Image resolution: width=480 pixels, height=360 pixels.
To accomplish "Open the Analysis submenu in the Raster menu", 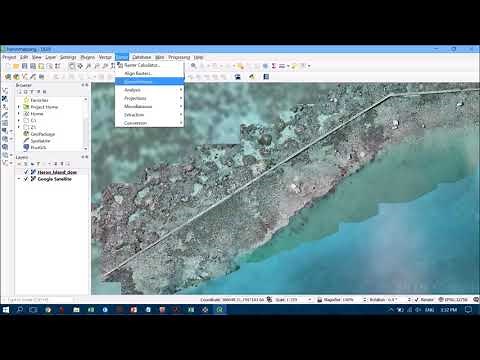I will [149, 90].
